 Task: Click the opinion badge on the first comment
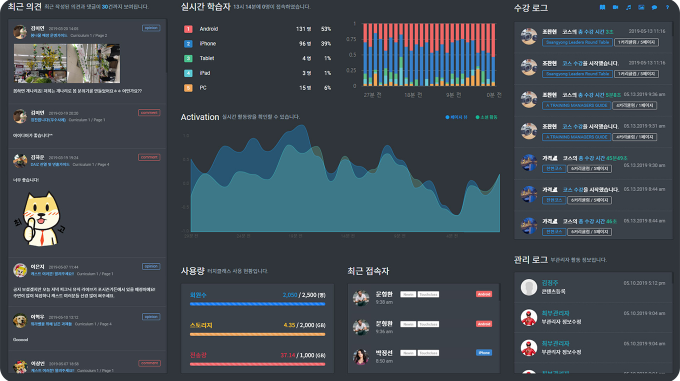(151, 28)
